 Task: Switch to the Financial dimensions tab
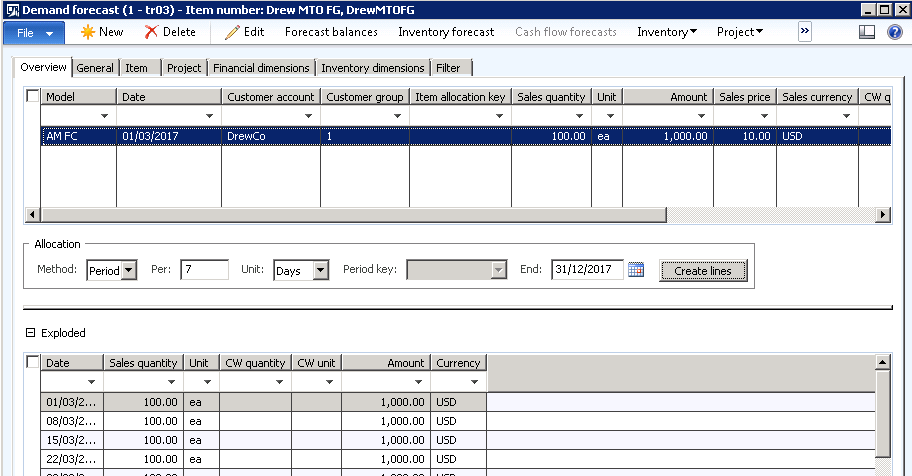260,68
